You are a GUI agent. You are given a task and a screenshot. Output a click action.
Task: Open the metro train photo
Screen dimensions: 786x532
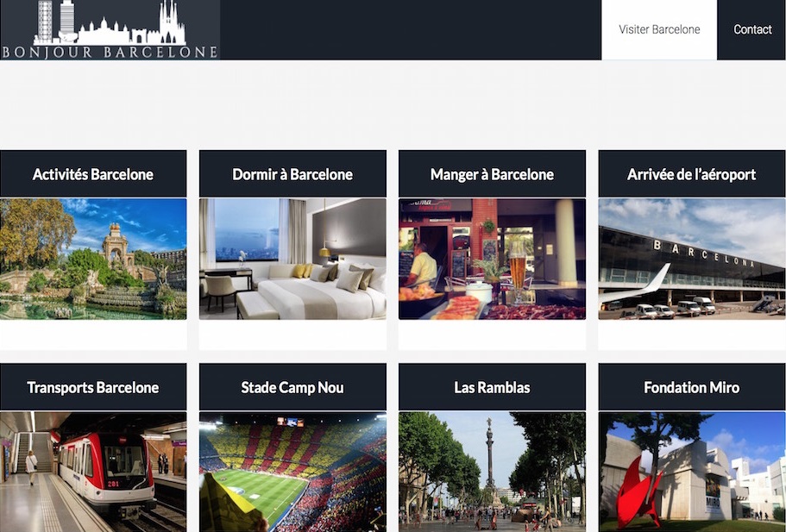pyautogui.click(x=93, y=472)
